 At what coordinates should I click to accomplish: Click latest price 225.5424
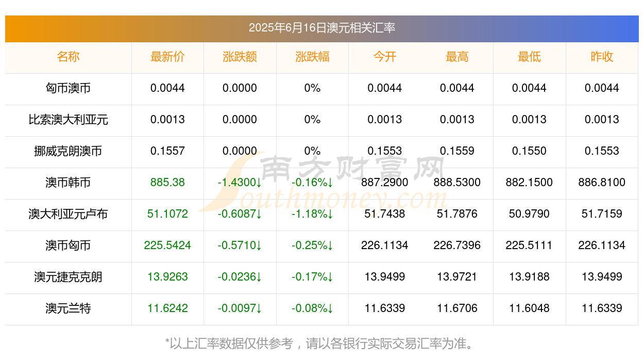coord(167,246)
